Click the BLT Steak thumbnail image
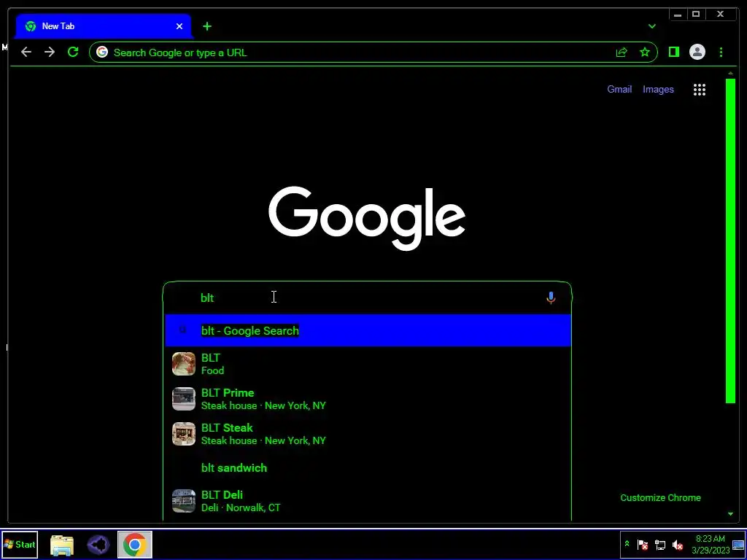The width and height of the screenshot is (747, 560). [183, 434]
